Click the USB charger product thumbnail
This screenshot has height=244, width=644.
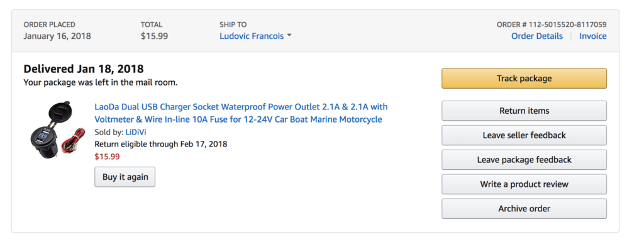click(x=57, y=133)
